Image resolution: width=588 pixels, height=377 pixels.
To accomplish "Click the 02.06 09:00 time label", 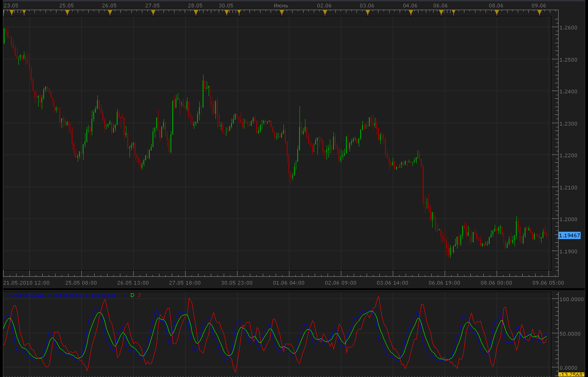I will [x=340, y=283].
